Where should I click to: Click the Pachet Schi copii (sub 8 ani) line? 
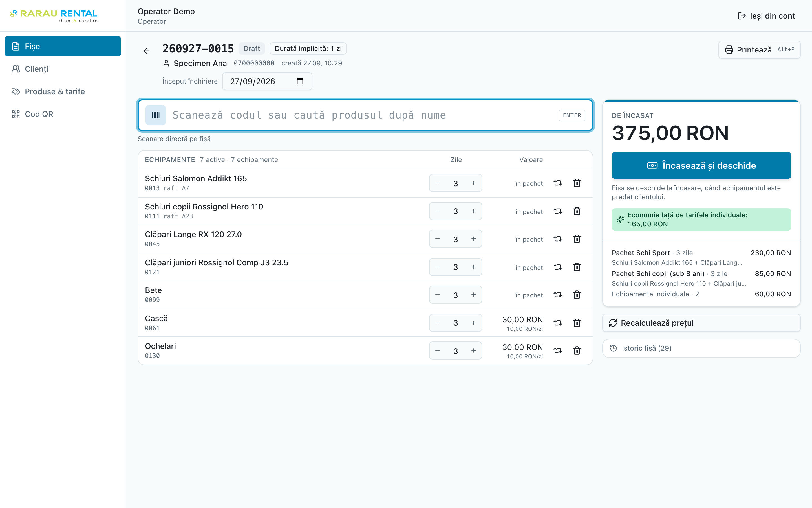coord(701,278)
